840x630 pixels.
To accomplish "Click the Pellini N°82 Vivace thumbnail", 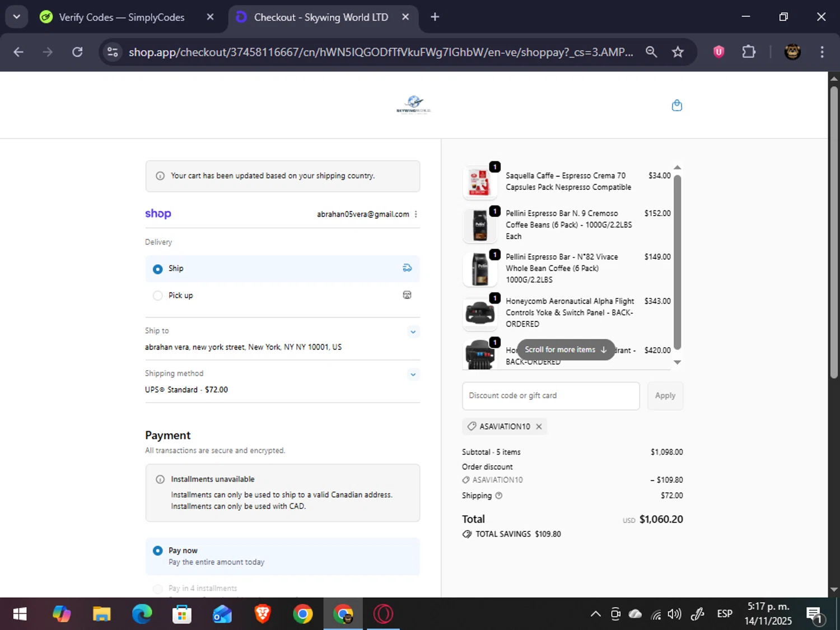I will point(479,269).
